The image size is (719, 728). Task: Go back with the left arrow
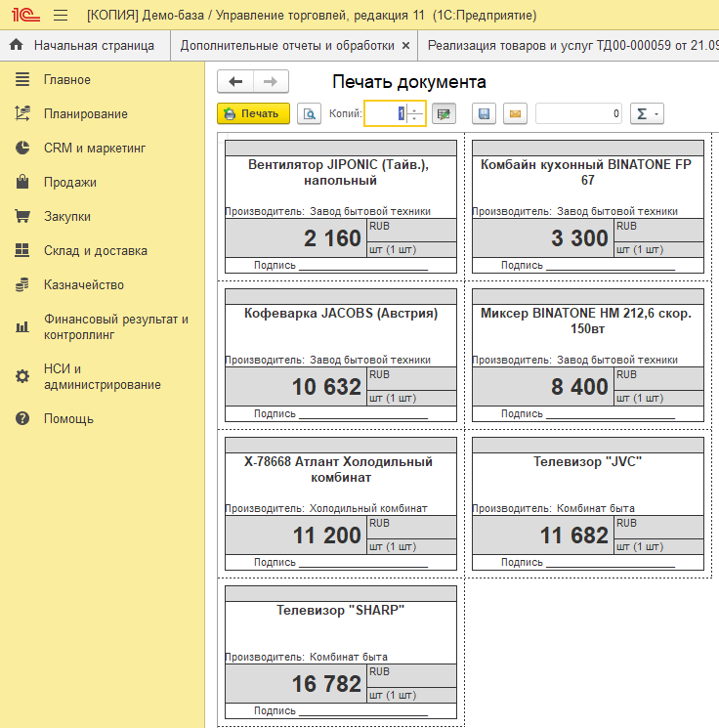click(235, 82)
